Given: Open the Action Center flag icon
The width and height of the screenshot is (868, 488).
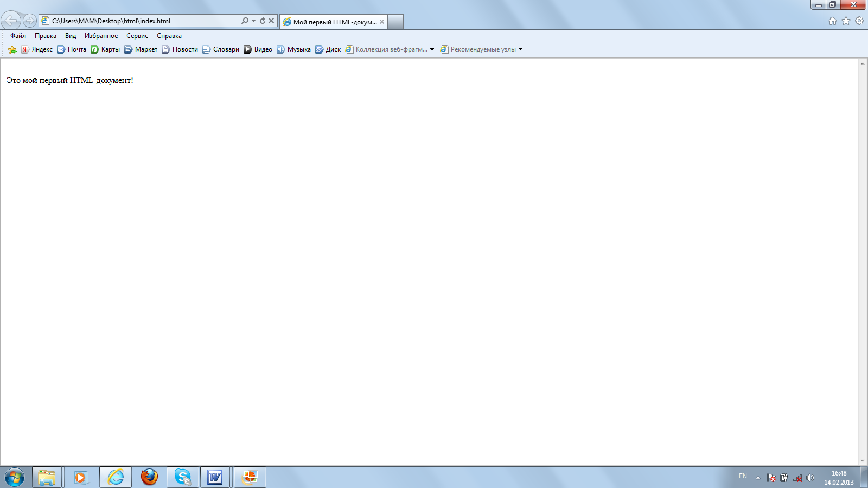Looking at the screenshot, I should 771,478.
